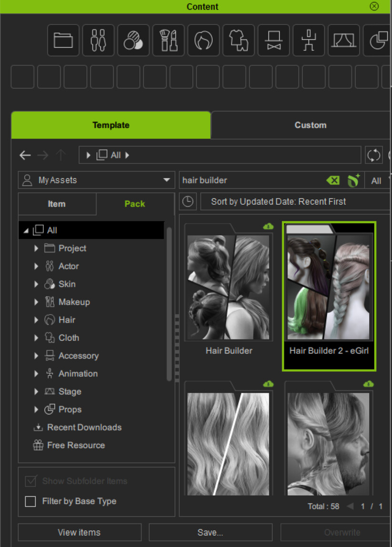
Task: Expand the Project tree node
Action: [36, 248]
